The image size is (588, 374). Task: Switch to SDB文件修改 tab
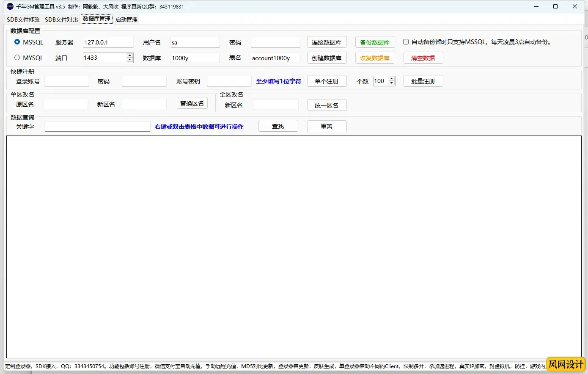point(23,19)
